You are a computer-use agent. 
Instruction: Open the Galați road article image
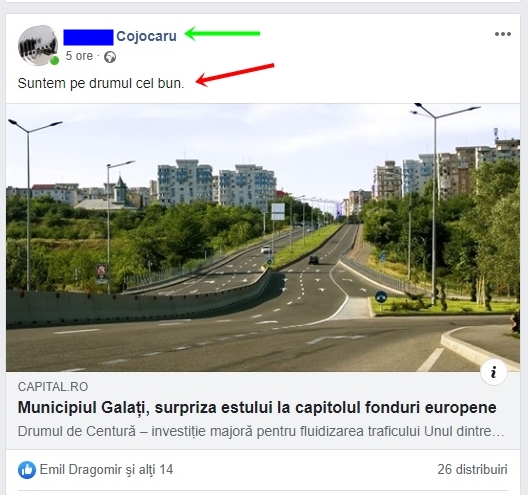pyautogui.click(x=263, y=238)
